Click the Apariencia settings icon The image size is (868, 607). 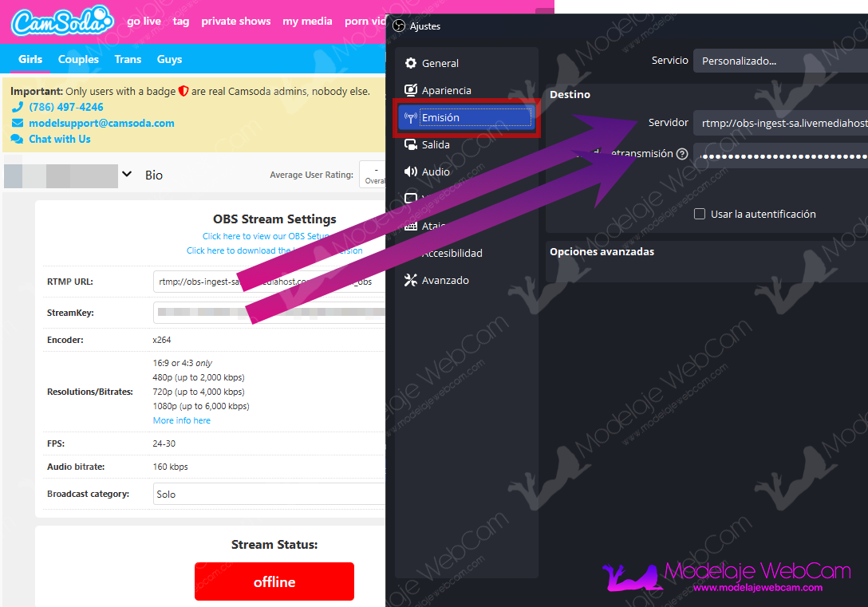[x=411, y=91]
